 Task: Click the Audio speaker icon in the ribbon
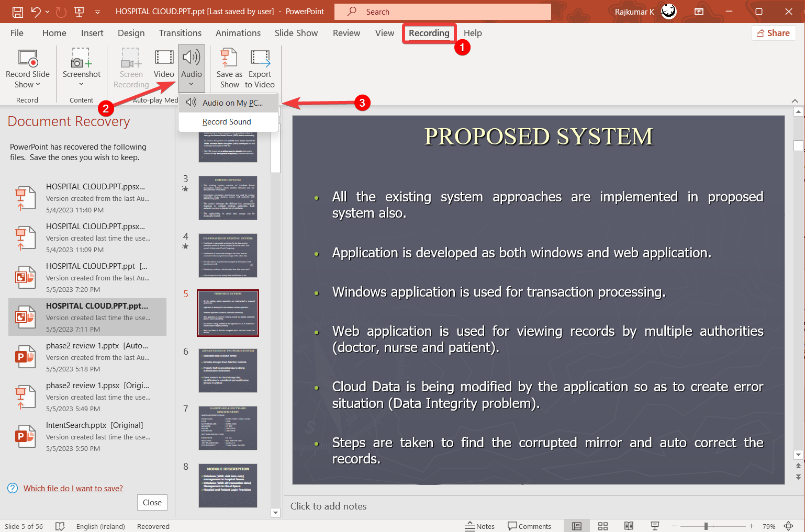pyautogui.click(x=192, y=58)
